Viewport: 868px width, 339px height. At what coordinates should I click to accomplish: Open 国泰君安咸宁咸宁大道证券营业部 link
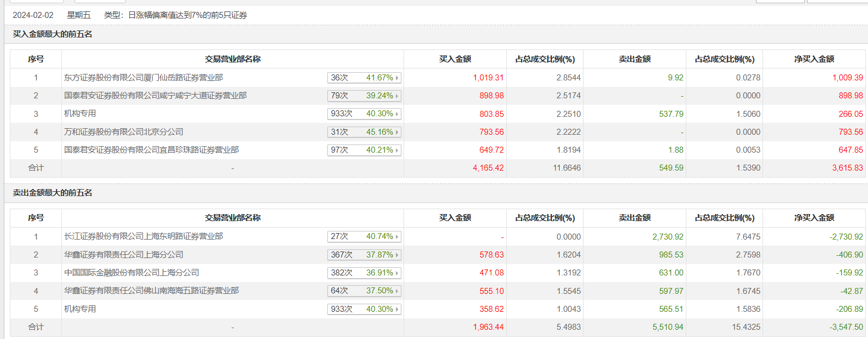[155, 96]
